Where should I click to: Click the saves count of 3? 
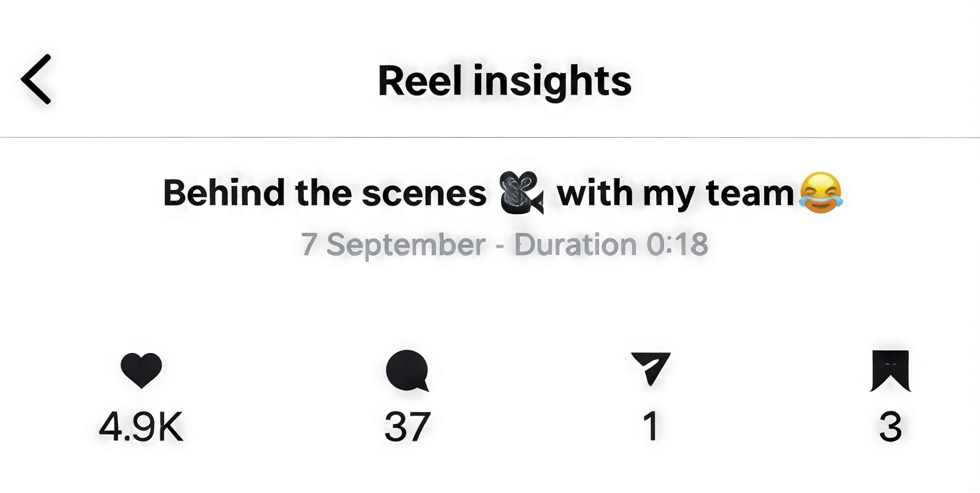(890, 426)
